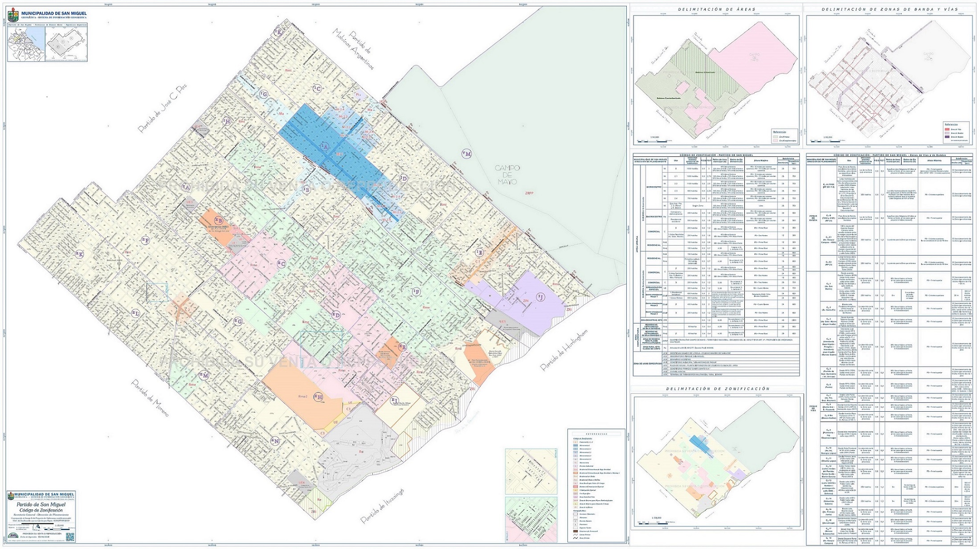The width and height of the screenshot is (980, 549).
Task: Click the 'MUNICIPALIDAD DE SAN MIGUEL' header at the top-left
Action: (53, 14)
